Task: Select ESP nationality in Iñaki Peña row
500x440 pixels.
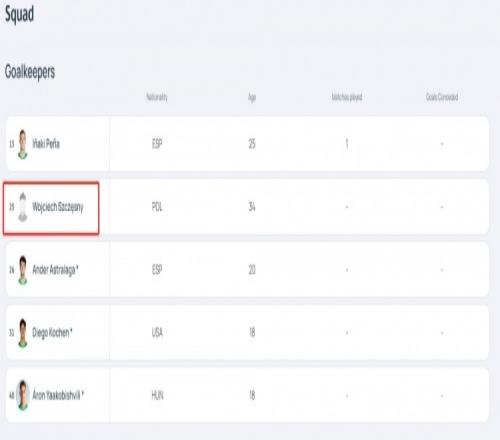Action: click(x=157, y=144)
